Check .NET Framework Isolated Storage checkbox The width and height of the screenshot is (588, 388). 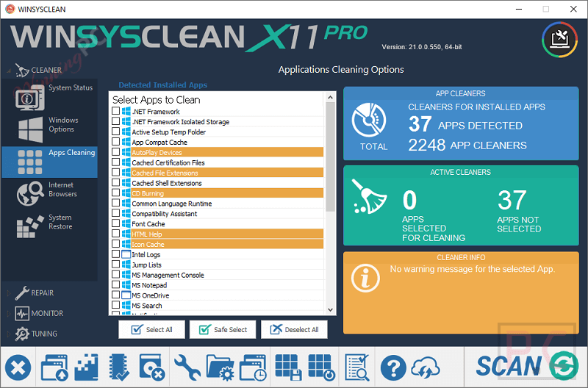point(116,121)
